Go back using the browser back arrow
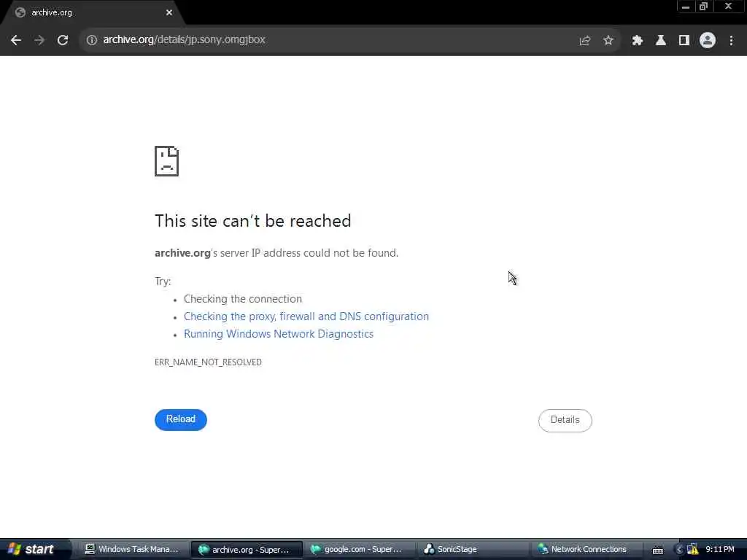747x560 pixels. 16,40
